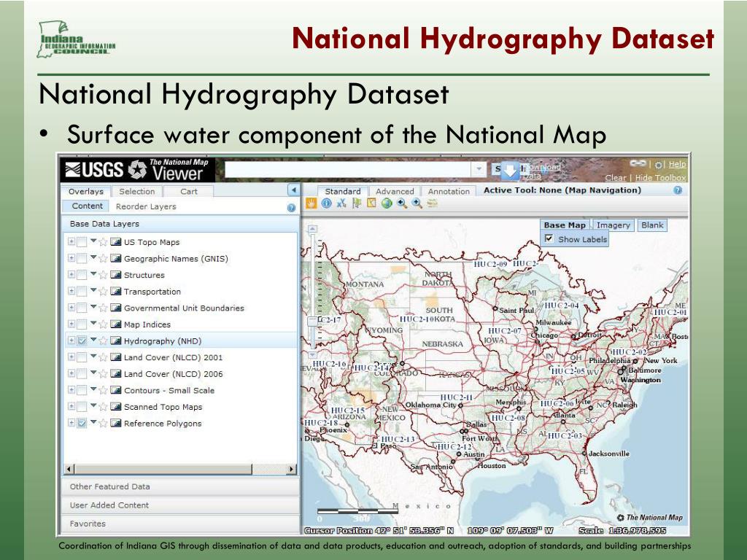
Task: Favorite the Hydrography (NHD) layer star
Action: (x=103, y=341)
